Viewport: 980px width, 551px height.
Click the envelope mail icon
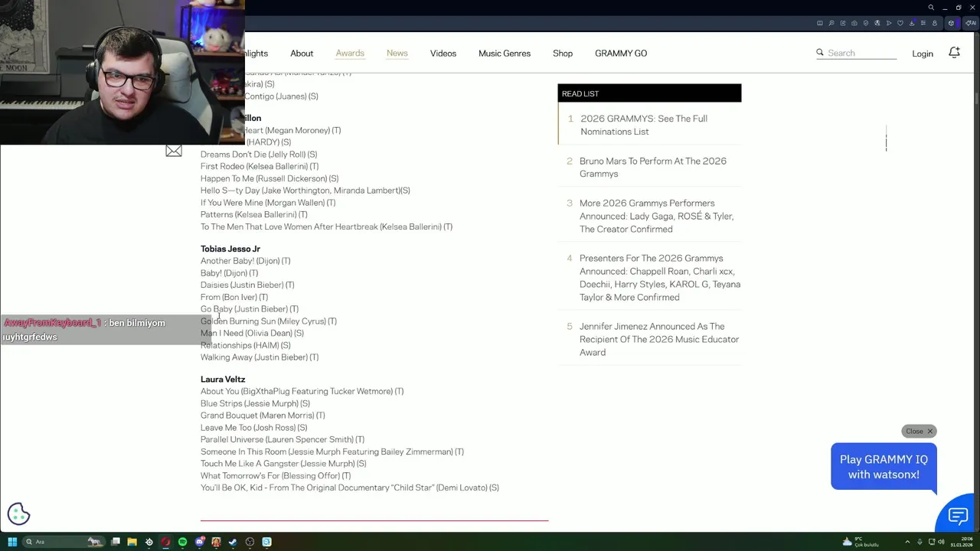(174, 152)
